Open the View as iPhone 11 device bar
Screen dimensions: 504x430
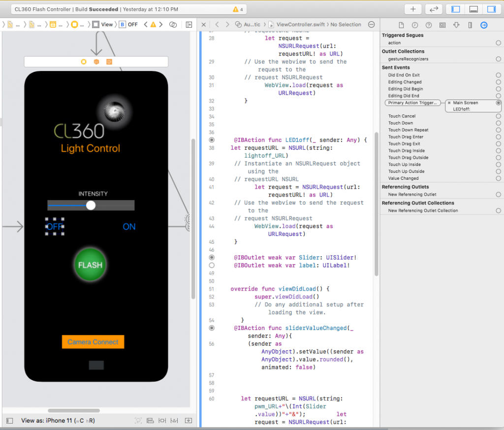click(x=58, y=421)
